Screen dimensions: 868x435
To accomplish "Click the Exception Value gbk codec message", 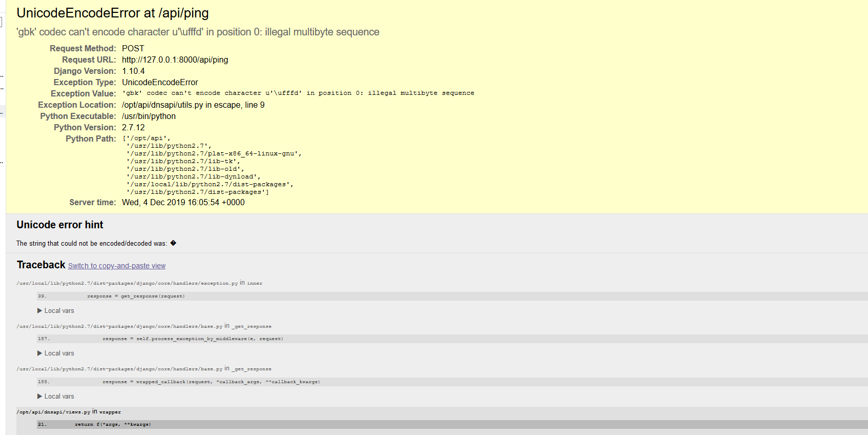I will 298,93.
